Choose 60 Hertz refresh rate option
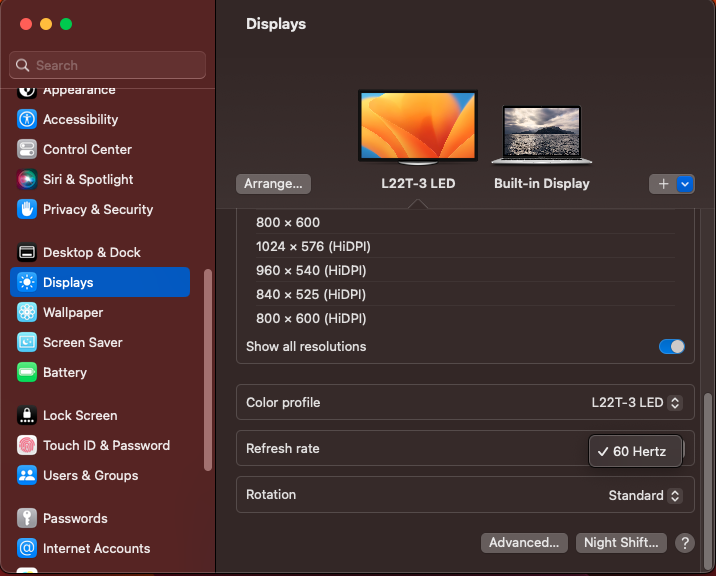The width and height of the screenshot is (716, 576). pos(635,451)
